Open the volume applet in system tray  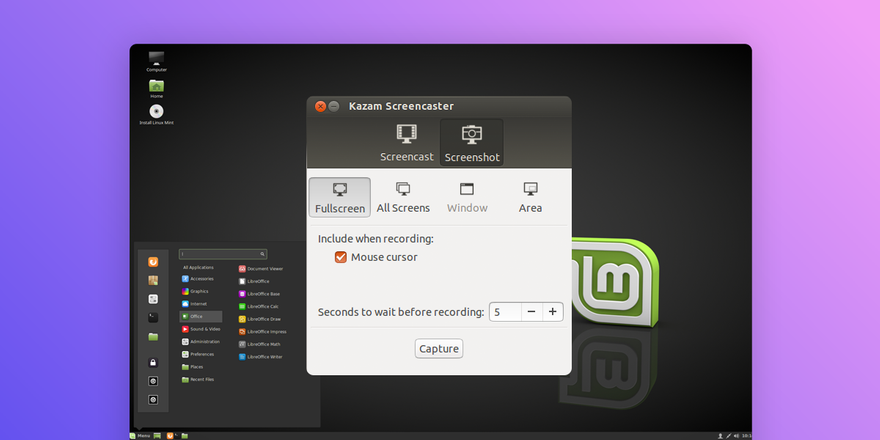[736, 436]
